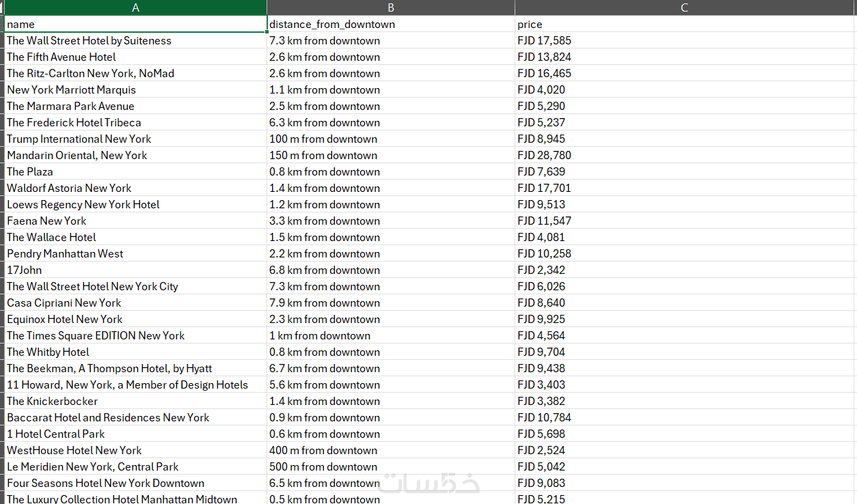This screenshot has height=504, width=857.
Task: Select The Plaza cell
Action: [x=135, y=171]
